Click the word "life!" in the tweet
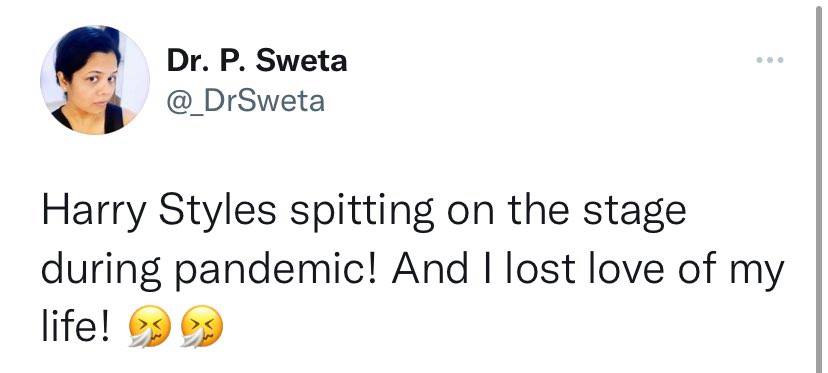Viewport: 828px width, 373px height. (x=76, y=325)
